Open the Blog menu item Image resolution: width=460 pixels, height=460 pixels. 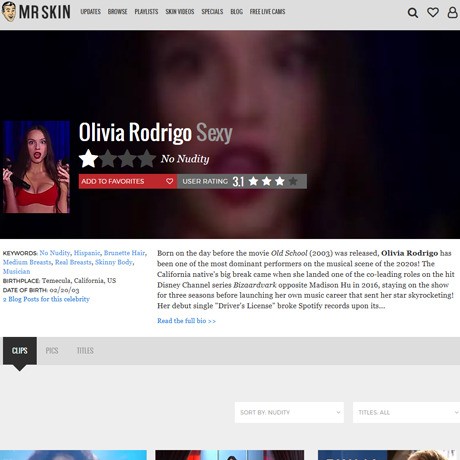(x=236, y=12)
